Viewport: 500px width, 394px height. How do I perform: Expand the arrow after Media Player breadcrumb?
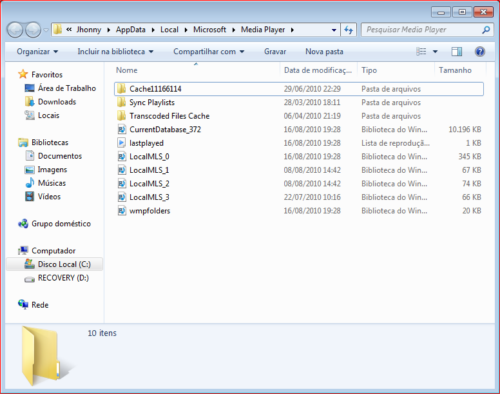[292, 30]
